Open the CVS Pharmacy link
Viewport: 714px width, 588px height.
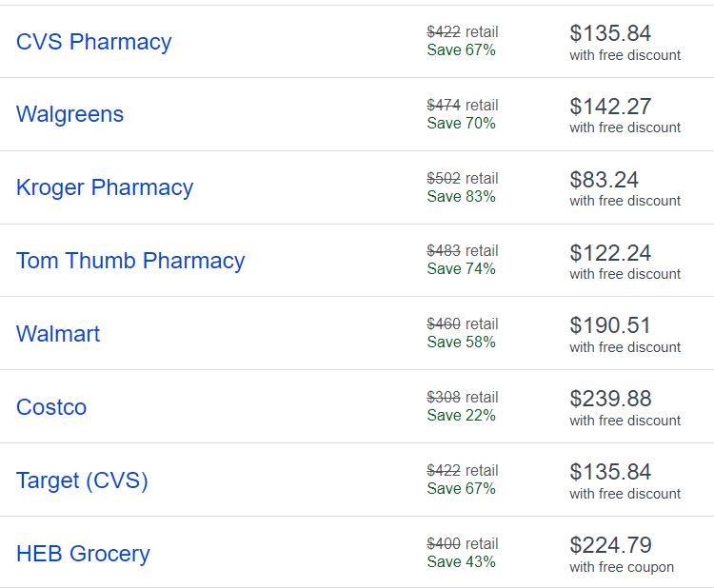pos(93,42)
